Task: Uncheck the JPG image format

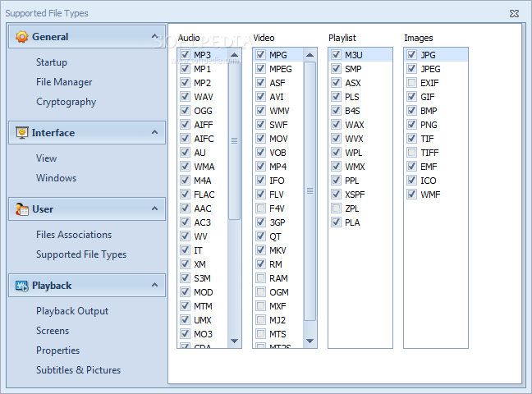Action: pos(412,55)
